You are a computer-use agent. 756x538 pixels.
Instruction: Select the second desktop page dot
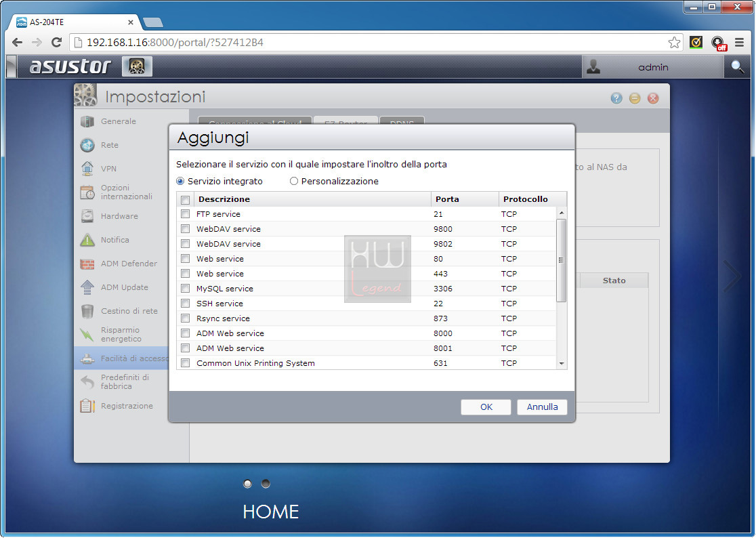pos(266,484)
